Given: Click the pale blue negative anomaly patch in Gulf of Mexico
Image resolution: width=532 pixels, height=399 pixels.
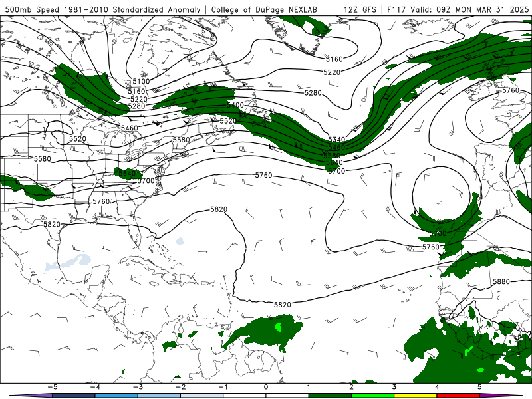Looking at the screenshot, I should click(x=68, y=262).
